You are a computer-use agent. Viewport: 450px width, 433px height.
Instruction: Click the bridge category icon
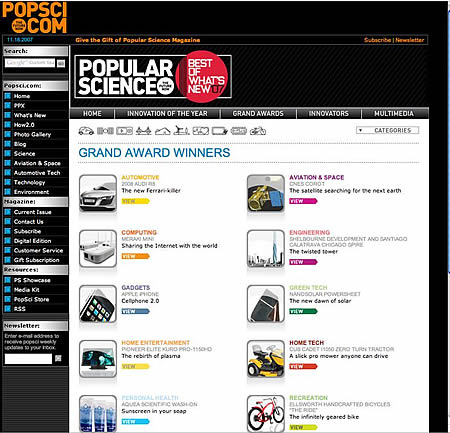click(143, 131)
